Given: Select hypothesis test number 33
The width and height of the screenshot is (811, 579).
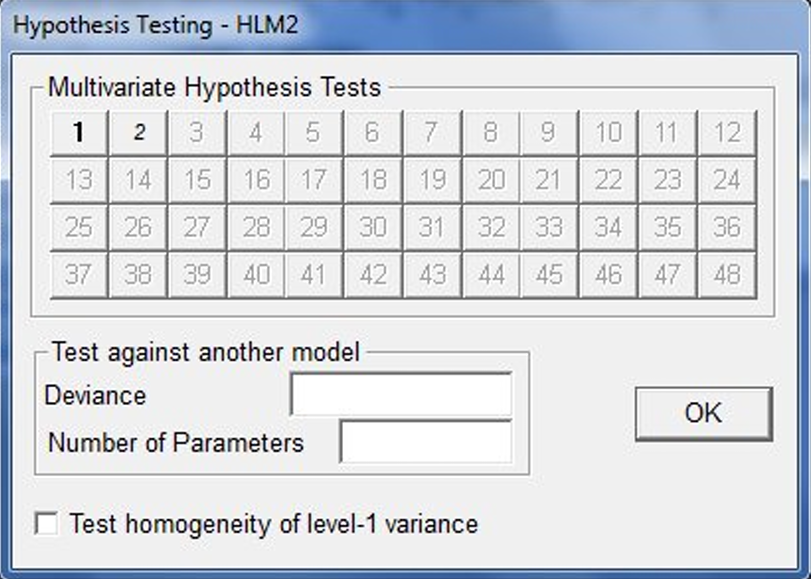Looking at the screenshot, I should (x=550, y=227).
